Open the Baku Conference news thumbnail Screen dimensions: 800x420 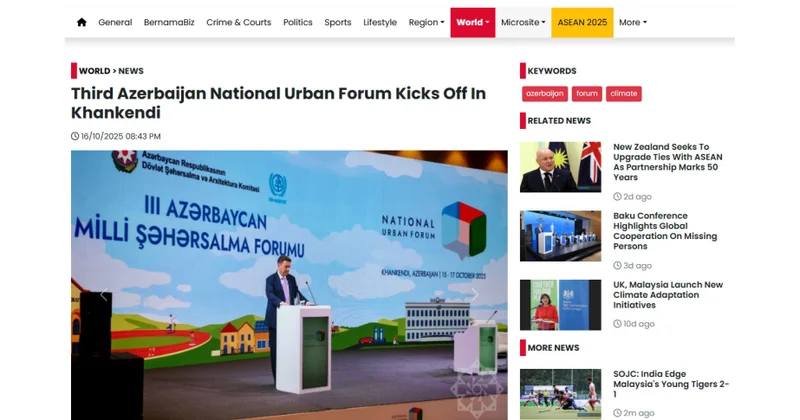[x=560, y=236]
